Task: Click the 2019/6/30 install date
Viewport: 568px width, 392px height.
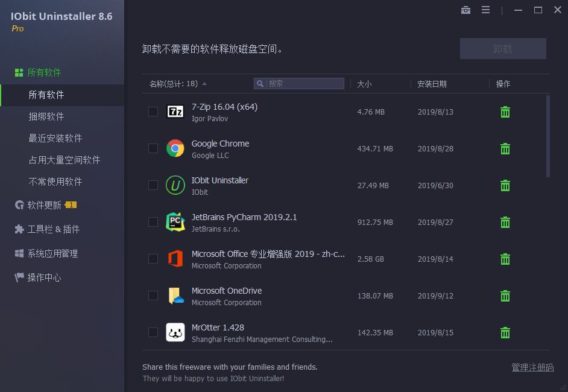Action: (x=435, y=186)
